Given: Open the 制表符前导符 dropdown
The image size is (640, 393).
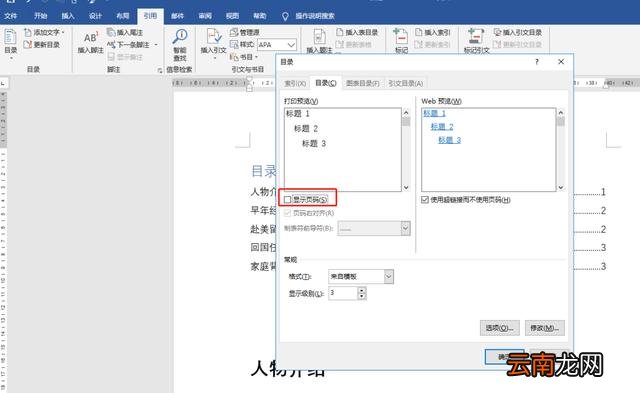Looking at the screenshot, I should [405, 229].
